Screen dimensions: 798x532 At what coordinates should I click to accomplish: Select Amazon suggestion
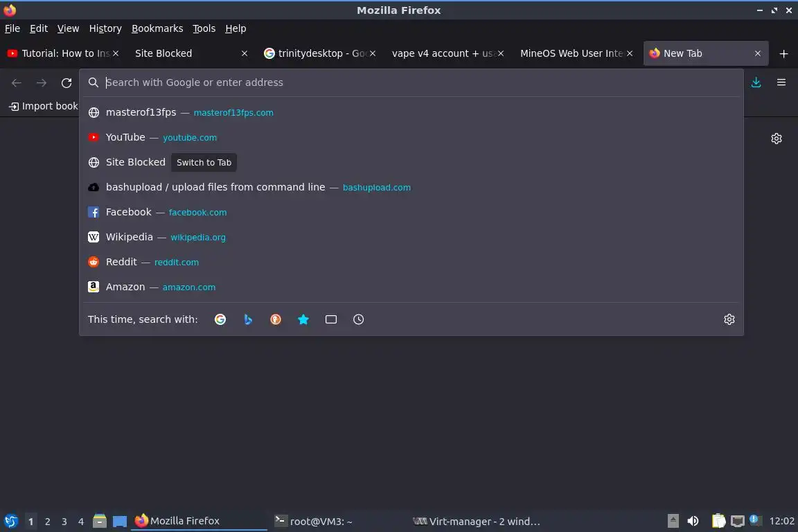[x=411, y=287]
